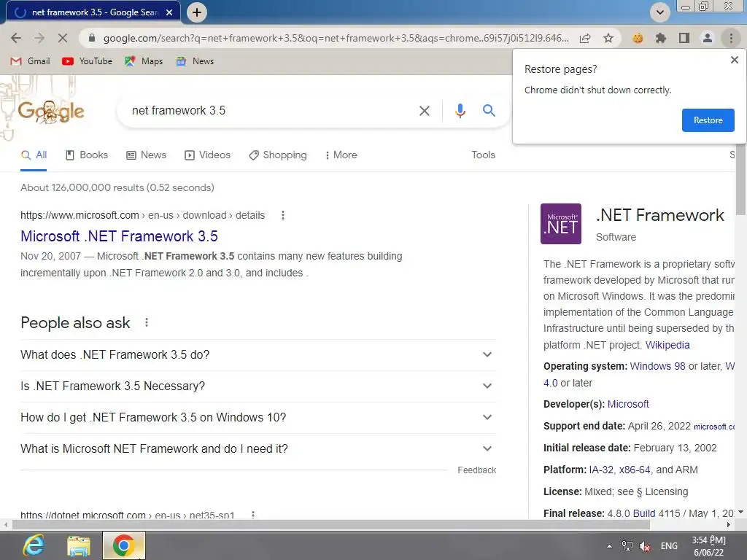The image size is (747, 560).
Task: Open People also ask options menu
Action: pos(147,323)
